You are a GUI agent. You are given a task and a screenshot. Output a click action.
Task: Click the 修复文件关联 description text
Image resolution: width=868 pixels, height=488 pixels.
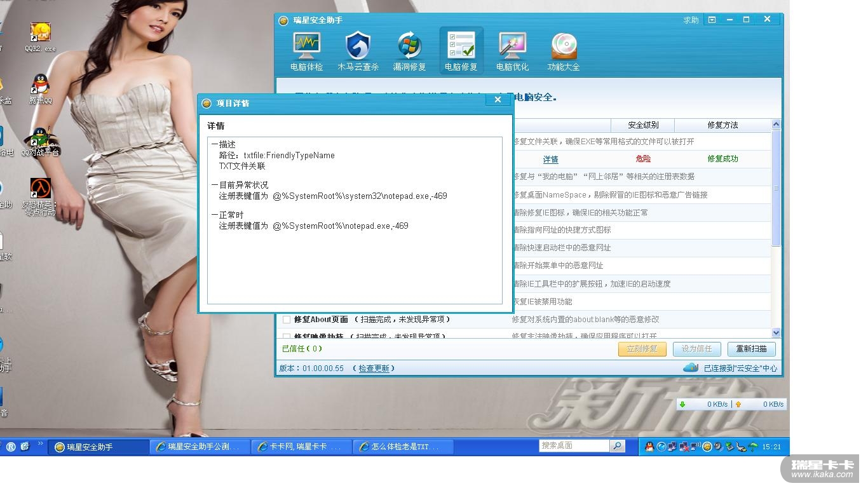pos(604,142)
